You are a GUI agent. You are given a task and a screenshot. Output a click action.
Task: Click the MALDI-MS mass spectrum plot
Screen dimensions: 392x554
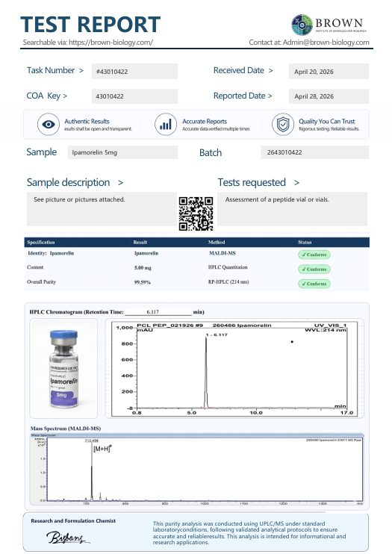[x=197, y=470]
